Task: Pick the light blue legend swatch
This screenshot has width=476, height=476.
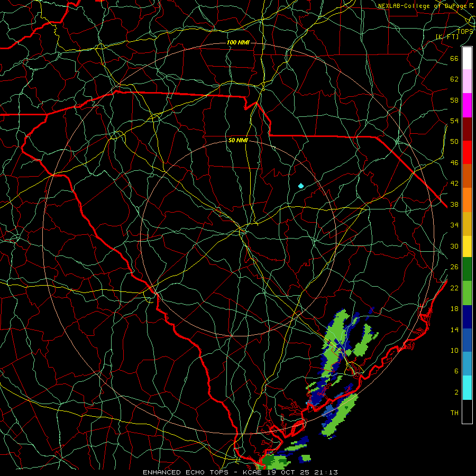Action: click(467, 364)
